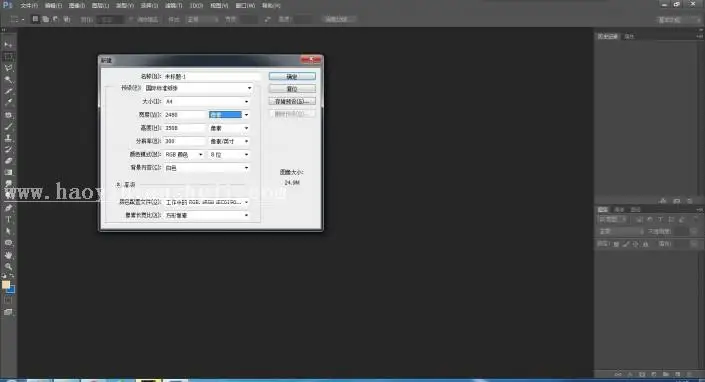Open the 图像(I) menu
This screenshot has width=705, height=382.
77,5
